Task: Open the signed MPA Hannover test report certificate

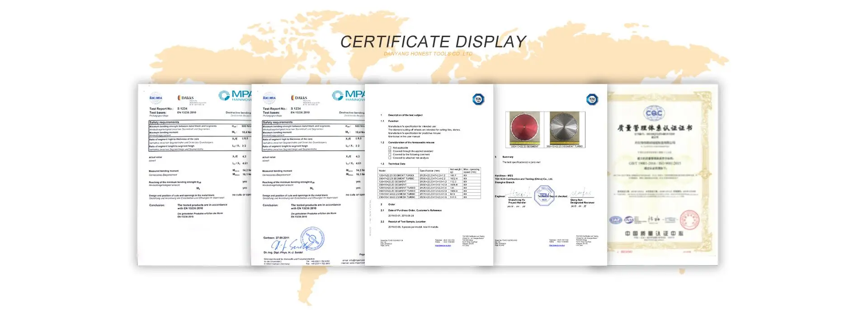Action: pos(308,174)
